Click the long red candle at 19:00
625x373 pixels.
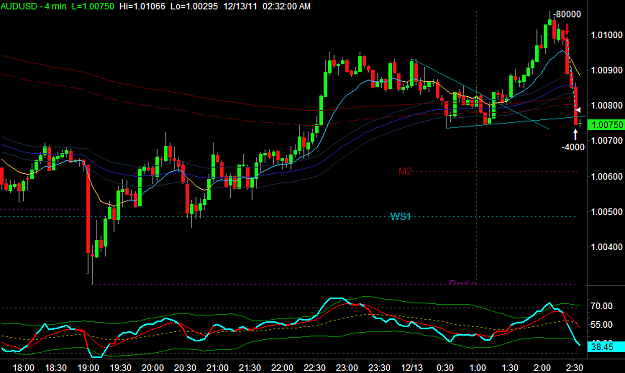click(x=88, y=209)
